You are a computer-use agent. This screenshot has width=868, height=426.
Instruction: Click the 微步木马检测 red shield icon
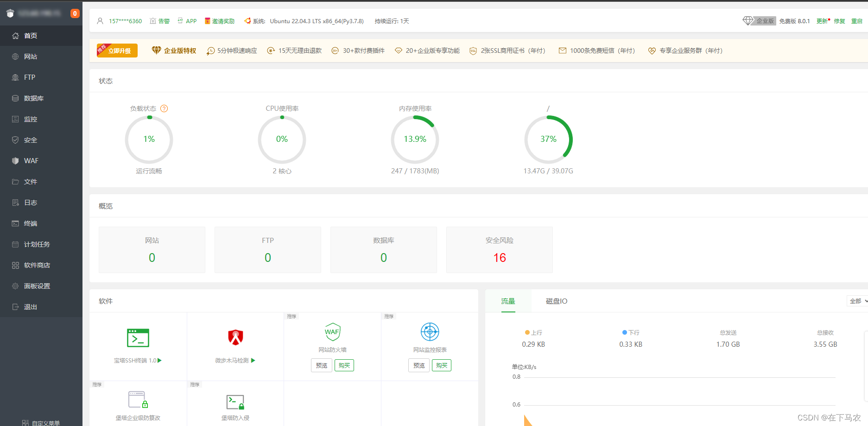pos(235,337)
